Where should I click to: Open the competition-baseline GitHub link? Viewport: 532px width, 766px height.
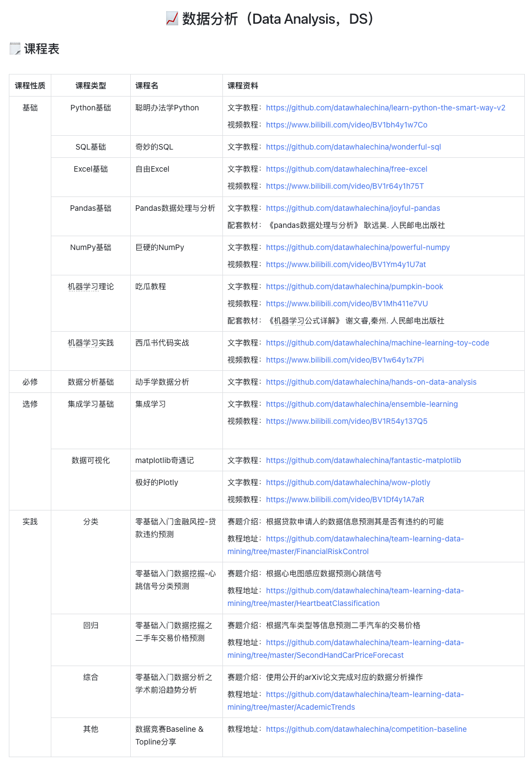tap(366, 728)
